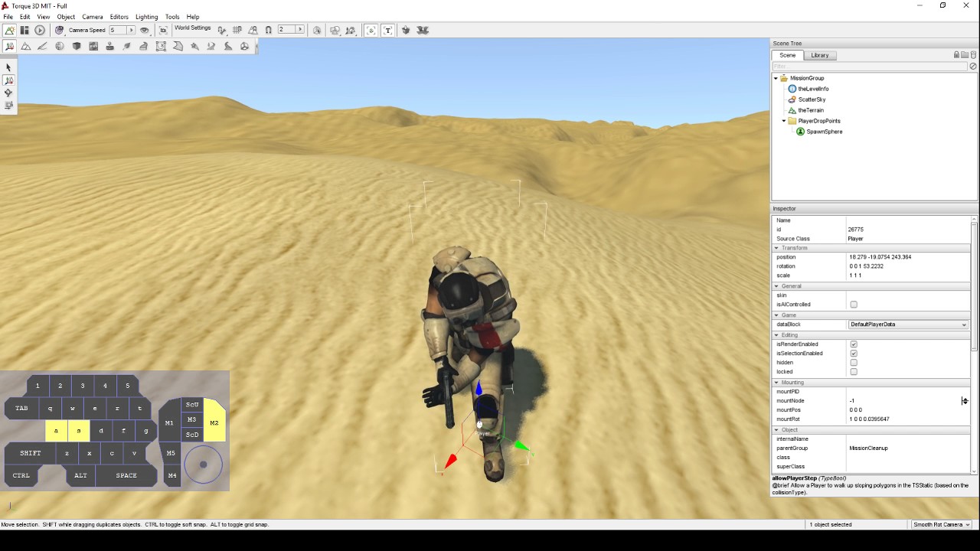Collapse the Transform section

776,248
